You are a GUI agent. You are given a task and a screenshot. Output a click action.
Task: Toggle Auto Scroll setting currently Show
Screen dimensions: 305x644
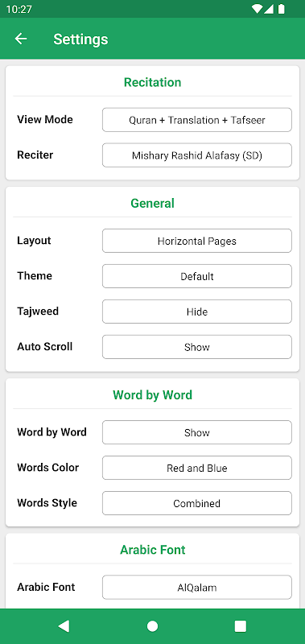tap(197, 347)
